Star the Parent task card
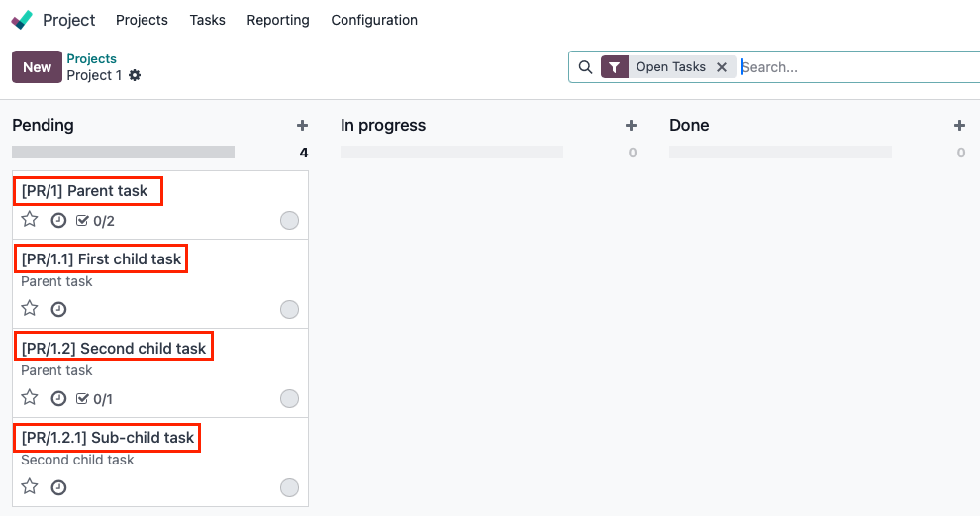The image size is (980, 516). tap(30, 220)
